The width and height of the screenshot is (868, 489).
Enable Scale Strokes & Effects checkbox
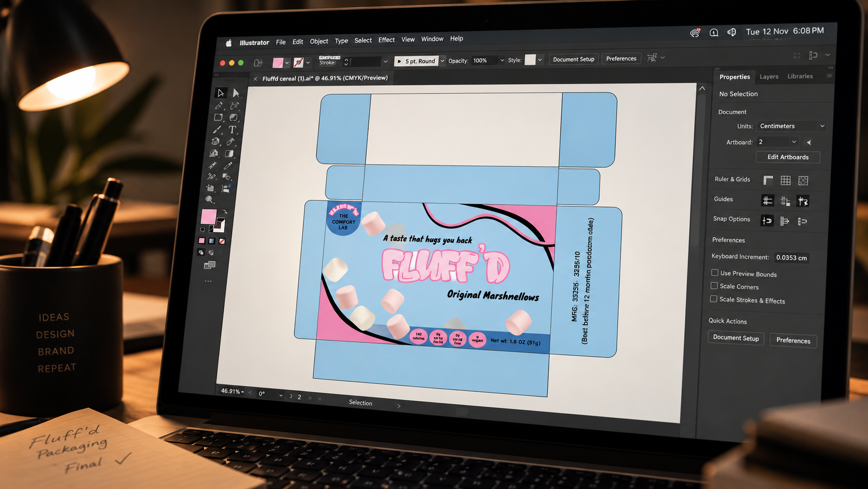coord(714,299)
